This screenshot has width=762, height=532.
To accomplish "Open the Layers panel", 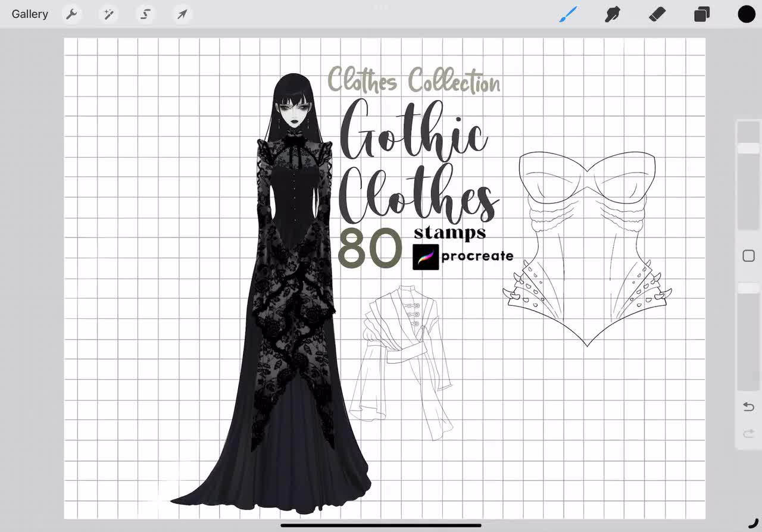I will 702,14.
